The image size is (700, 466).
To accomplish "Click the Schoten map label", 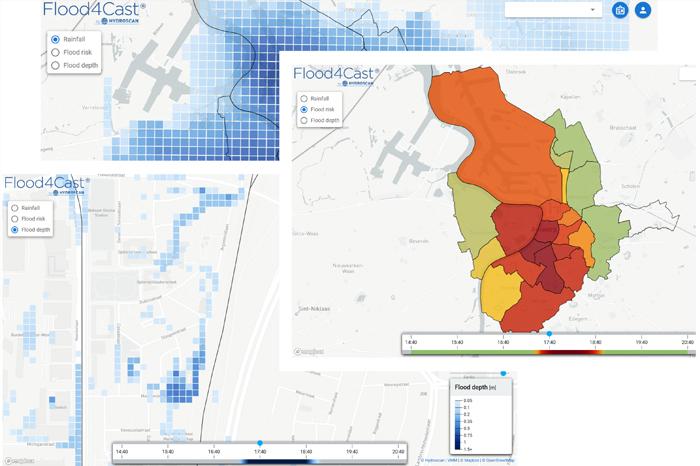I will 630,186.
